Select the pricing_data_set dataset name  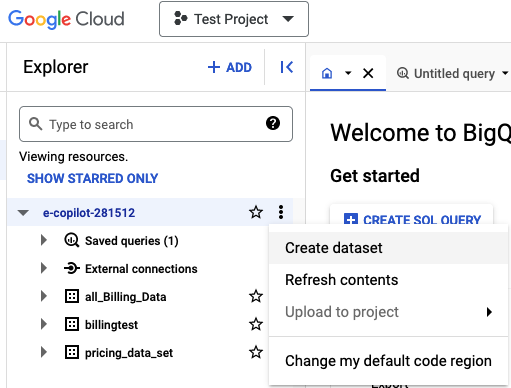point(129,353)
